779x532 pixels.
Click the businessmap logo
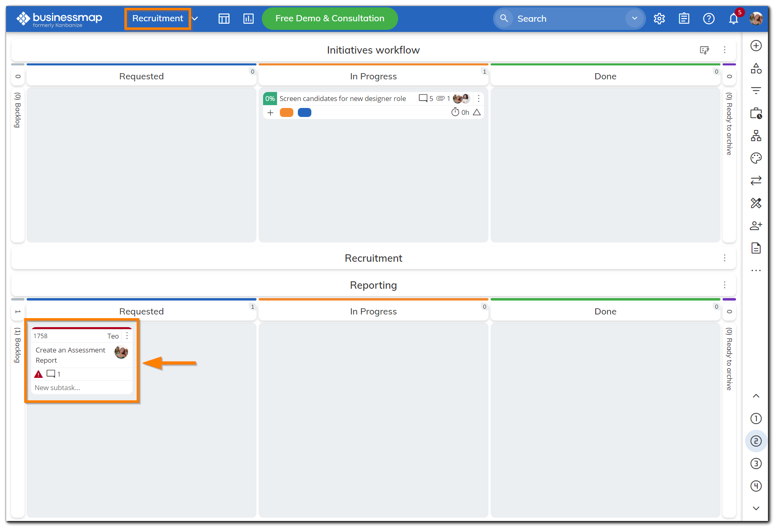(60, 18)
